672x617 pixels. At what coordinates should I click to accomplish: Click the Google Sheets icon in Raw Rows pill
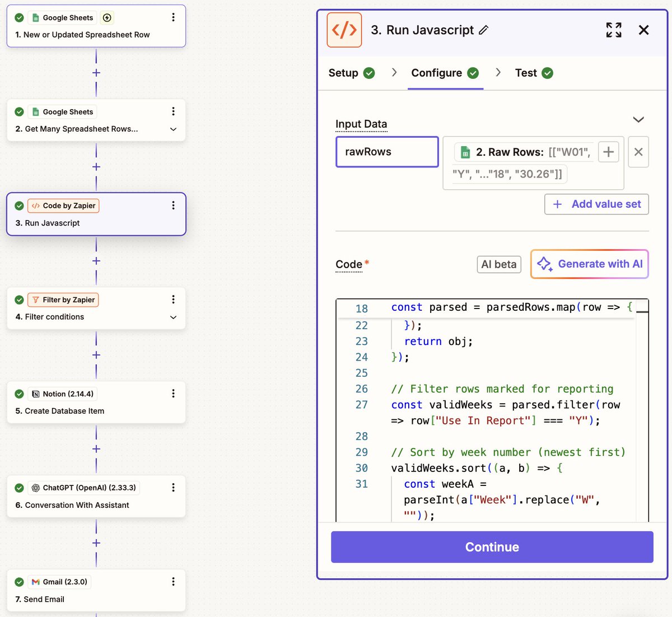(465, 152)
